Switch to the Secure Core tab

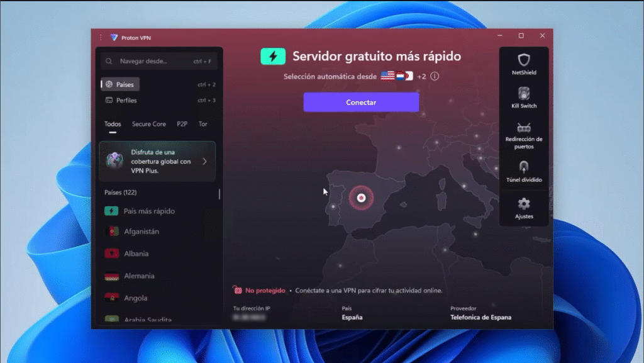coord(148,124)
